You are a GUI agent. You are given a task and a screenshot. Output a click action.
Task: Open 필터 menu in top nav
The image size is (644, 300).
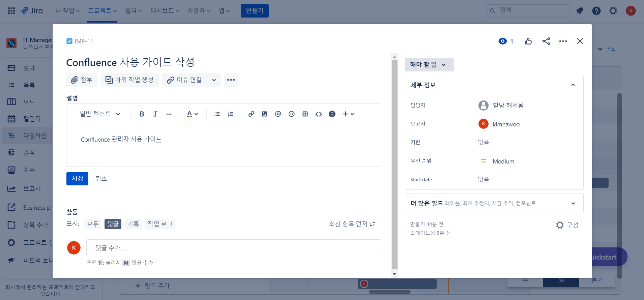coord(134,11)
